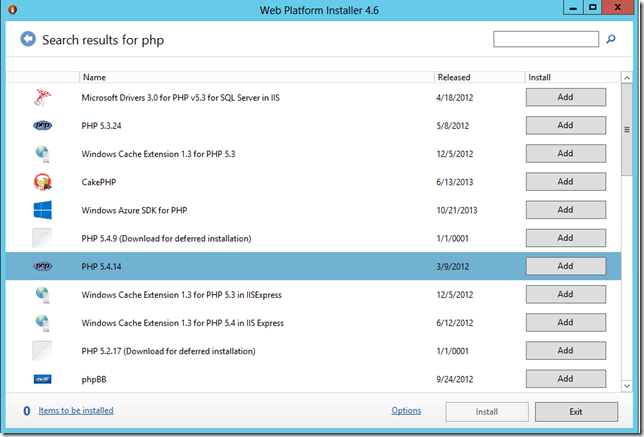644x437 pixels.
Task: Click release date 5/8/2012
Action: point(453,126)
